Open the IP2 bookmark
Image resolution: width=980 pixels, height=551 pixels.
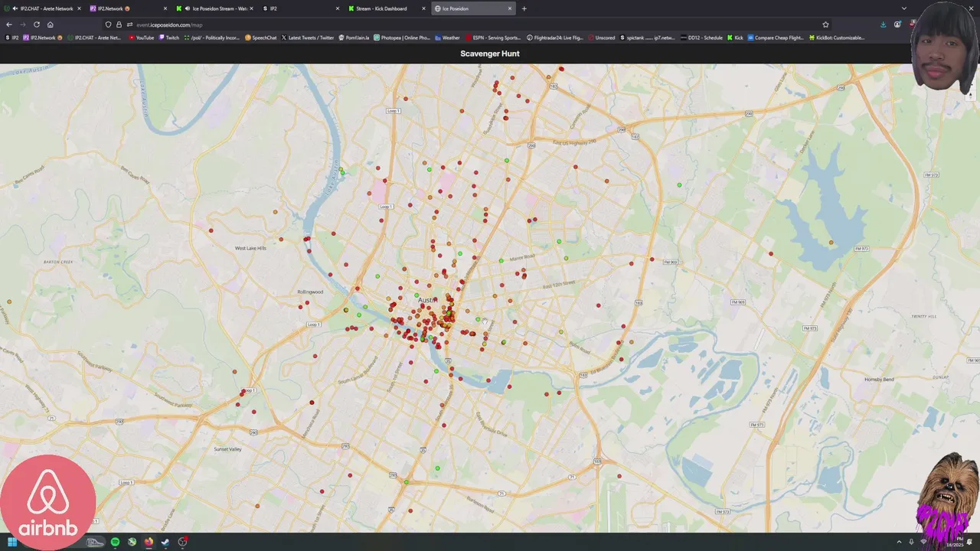(x=11, y=37)
